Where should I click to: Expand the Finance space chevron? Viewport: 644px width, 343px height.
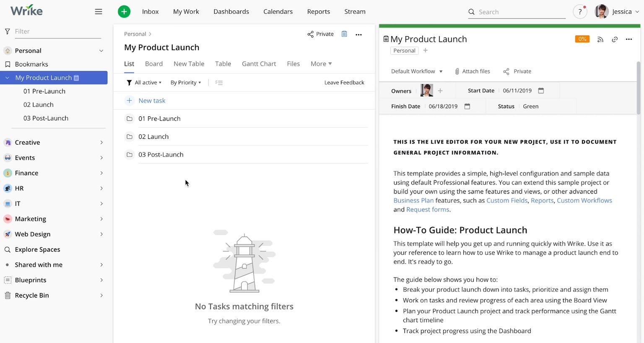point(101,173)
